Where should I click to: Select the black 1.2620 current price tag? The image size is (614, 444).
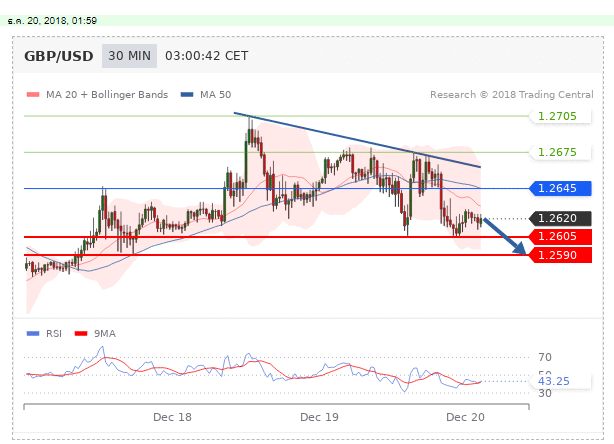[x=560, y=218]
